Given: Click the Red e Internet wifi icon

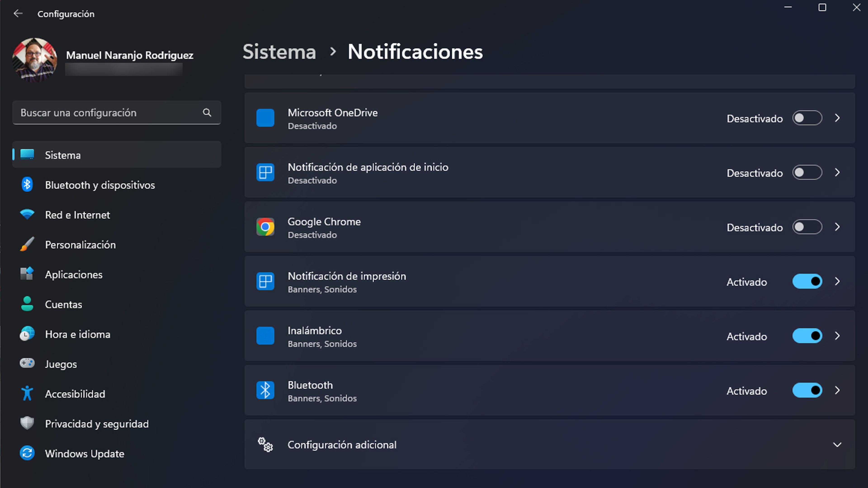Looking at the screenshot, I should [x=27, y=214].
